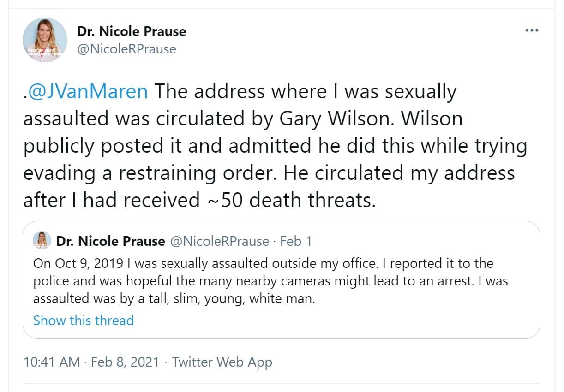
Task: Click the gray handle inside quoted tweet
Action: point(219,241)
